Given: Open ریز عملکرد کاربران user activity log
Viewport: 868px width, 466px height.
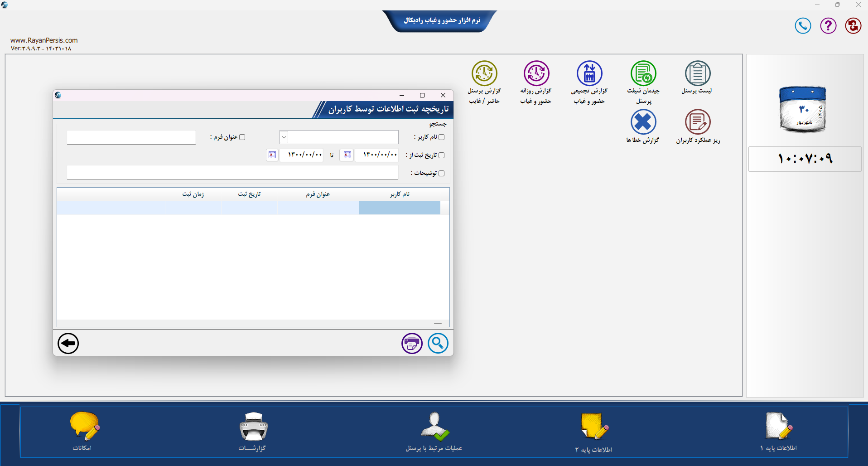Looking at the screenshot, I should [698, 122].
